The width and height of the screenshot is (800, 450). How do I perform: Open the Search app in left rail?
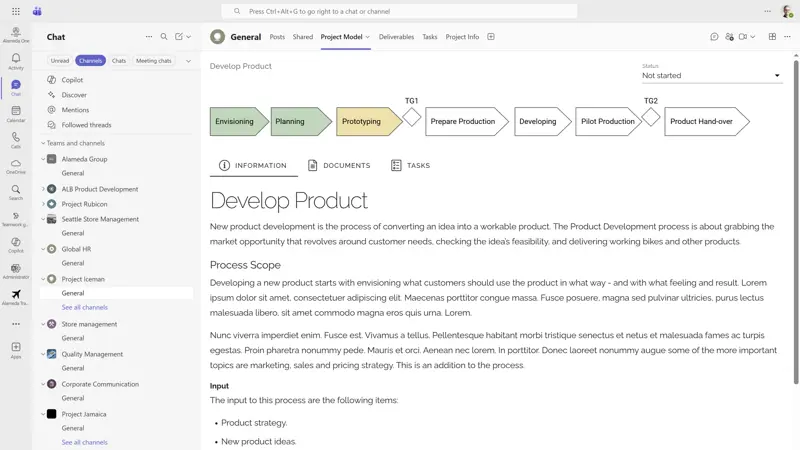tap(16, 192)
